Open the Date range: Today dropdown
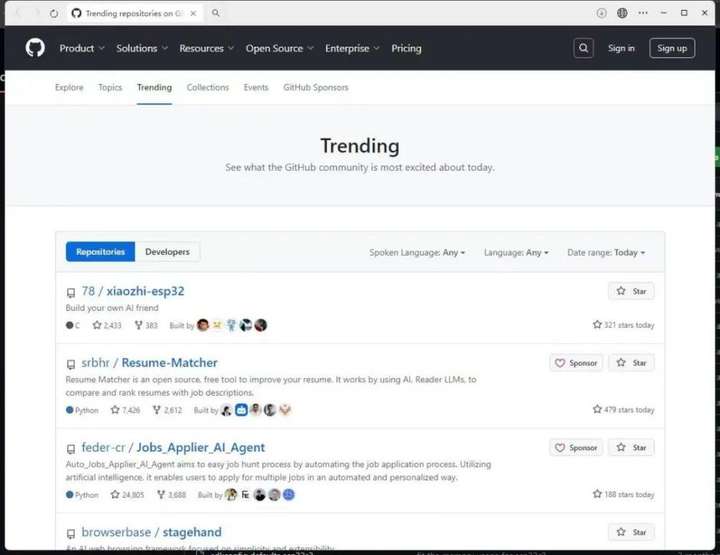This screenshot has width=720, height=555. click(606, 252)
